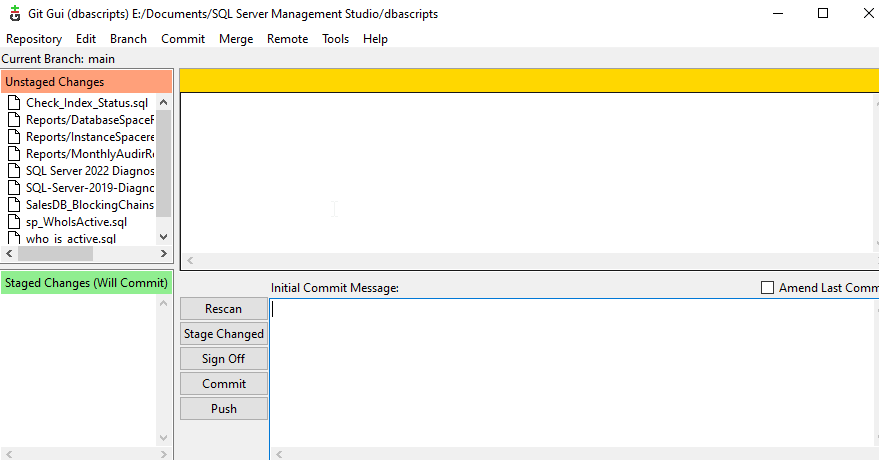Image resolution: width=879 pixels, height=460 pixels.
Task: Open the Tools menu
Action: pyautogui.click(x=335, y=39)
